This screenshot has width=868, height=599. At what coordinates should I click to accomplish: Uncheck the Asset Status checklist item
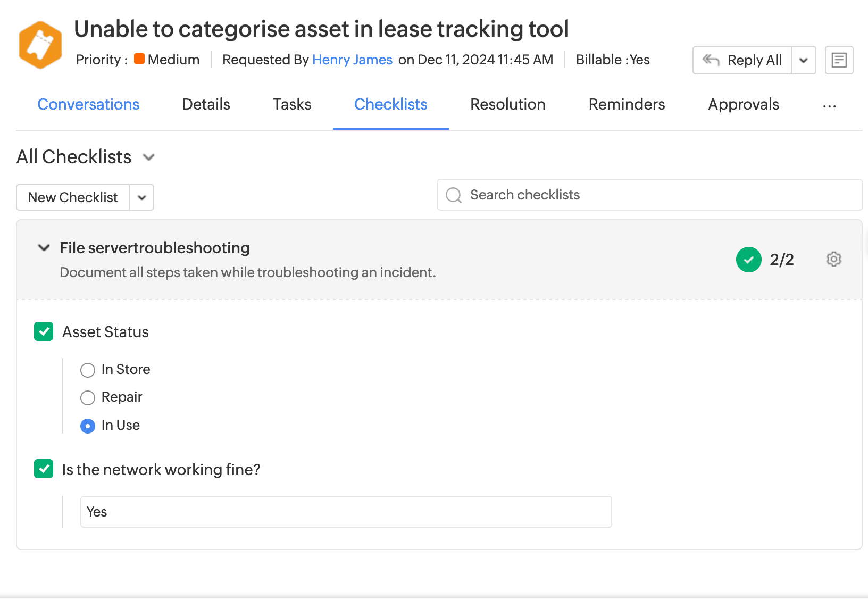coord(44,331)
